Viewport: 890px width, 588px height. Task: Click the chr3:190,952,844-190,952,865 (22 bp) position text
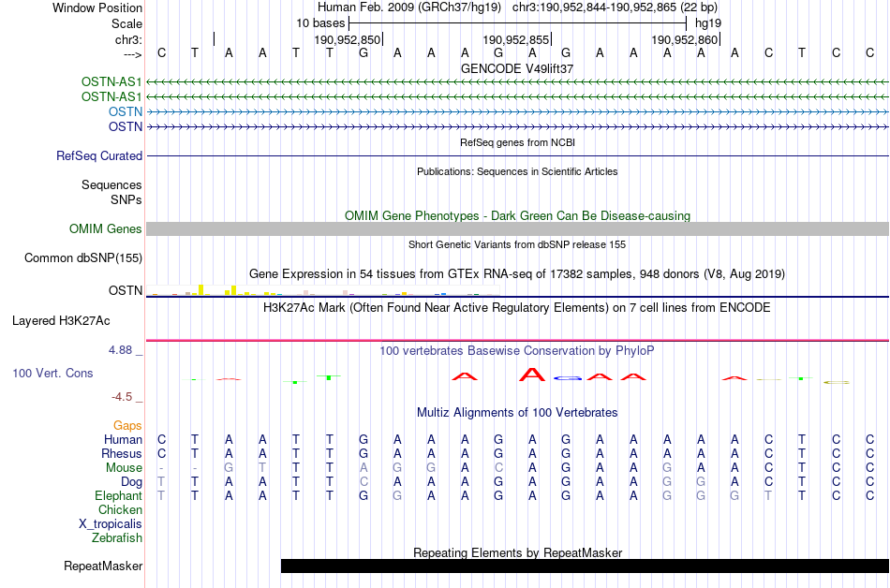(x=615, y=7)
